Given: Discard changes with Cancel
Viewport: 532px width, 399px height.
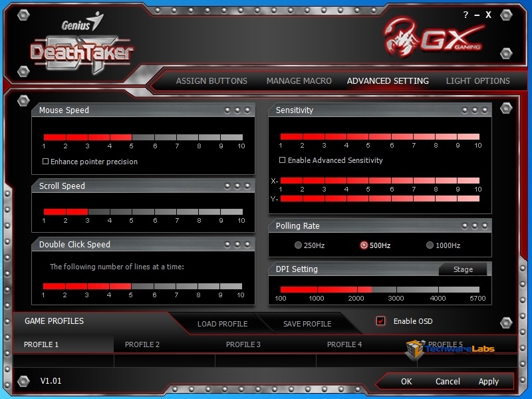Looking at the screenshot, I should tap(448, 381).
